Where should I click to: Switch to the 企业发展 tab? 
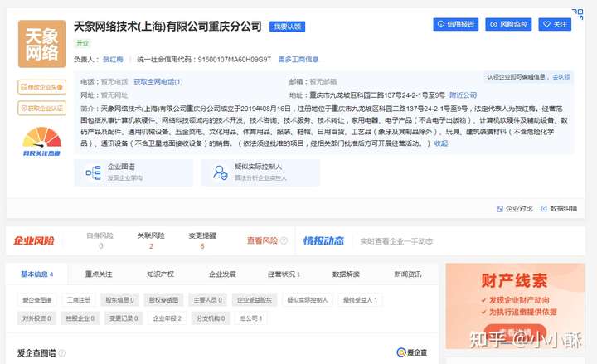[x=222, y=274]
